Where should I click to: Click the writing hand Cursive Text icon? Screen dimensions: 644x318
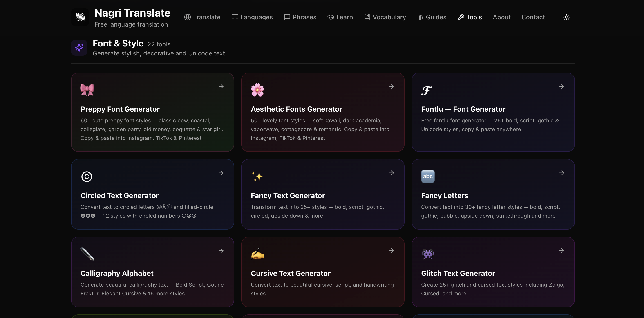point(257,254)
